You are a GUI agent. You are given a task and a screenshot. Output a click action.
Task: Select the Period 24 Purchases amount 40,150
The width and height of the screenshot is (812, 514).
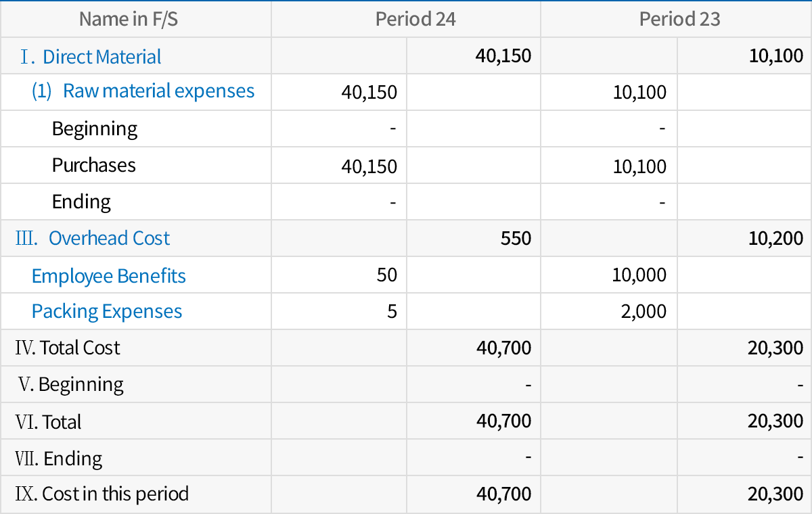point(369,166)
